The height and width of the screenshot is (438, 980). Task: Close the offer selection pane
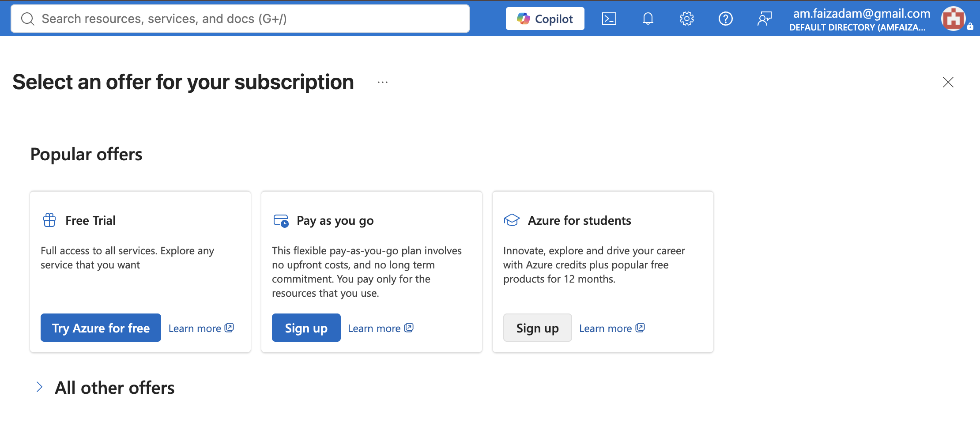[948, 82]
